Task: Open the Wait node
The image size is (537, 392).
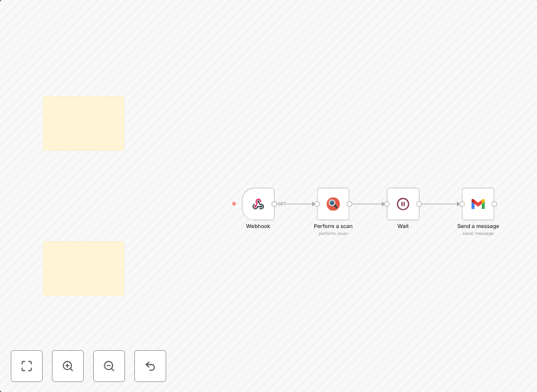Action: click(x=403, y=204)
